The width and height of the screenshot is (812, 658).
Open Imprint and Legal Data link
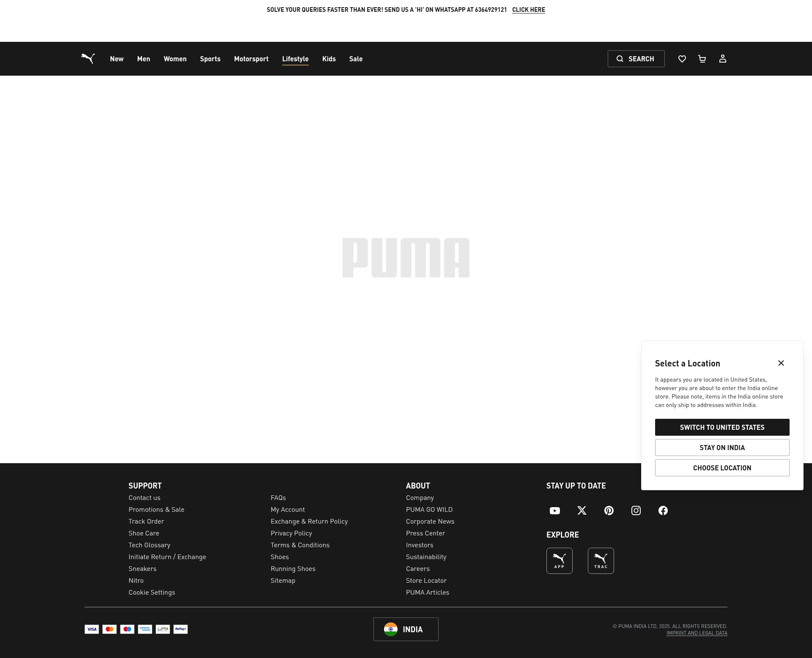coord(697,633)
